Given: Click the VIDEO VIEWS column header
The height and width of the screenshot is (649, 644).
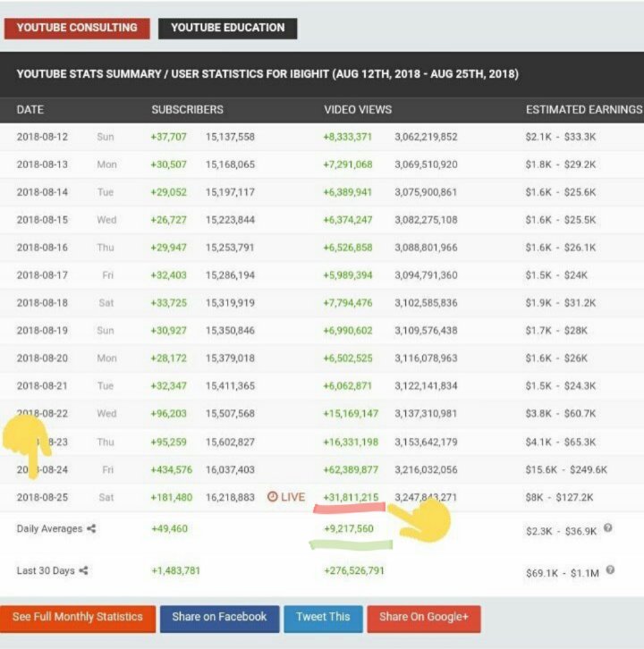Looking at the screenshot, I should pyautogui.click(x=358, y=110).
